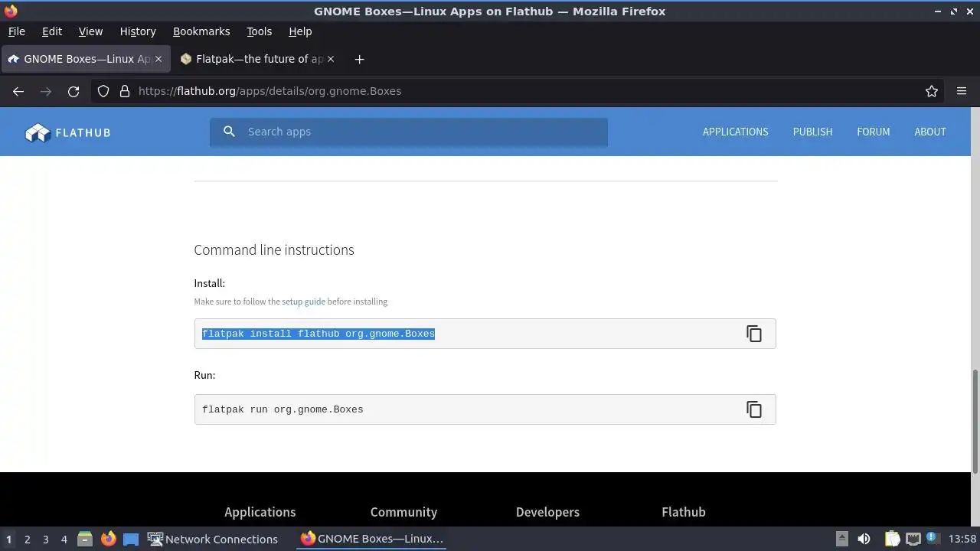This screenshot has width=980, height=551.
Task: Show desktop from taskbar panel
Action: pyautogui.click(x=131, y=539)
